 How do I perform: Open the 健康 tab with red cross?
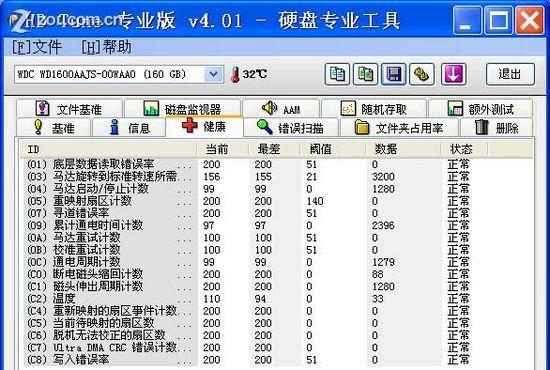tap(204, 126)
